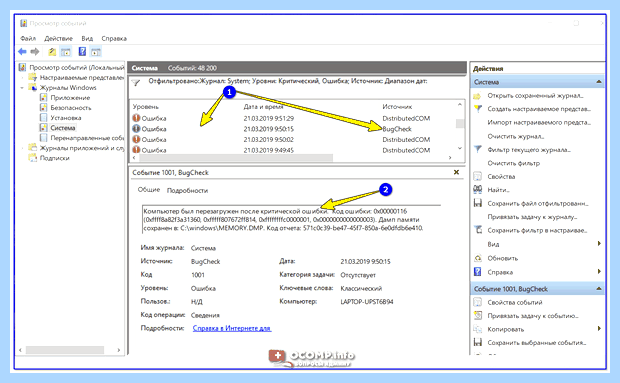Click Импорт настраиваемого представления action
Image resolution: width=620 pixels, height=383 pixels.
(539, 122)
